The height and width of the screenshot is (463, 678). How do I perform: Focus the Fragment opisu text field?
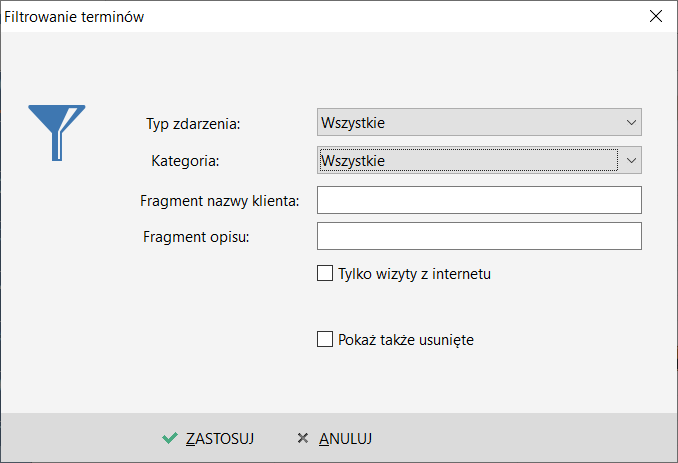point(479,236)
